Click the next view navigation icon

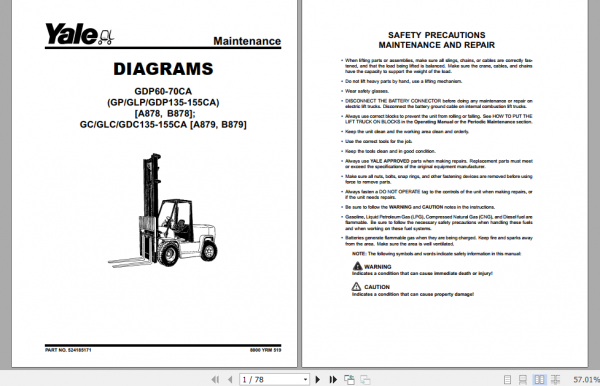(365, 379)
